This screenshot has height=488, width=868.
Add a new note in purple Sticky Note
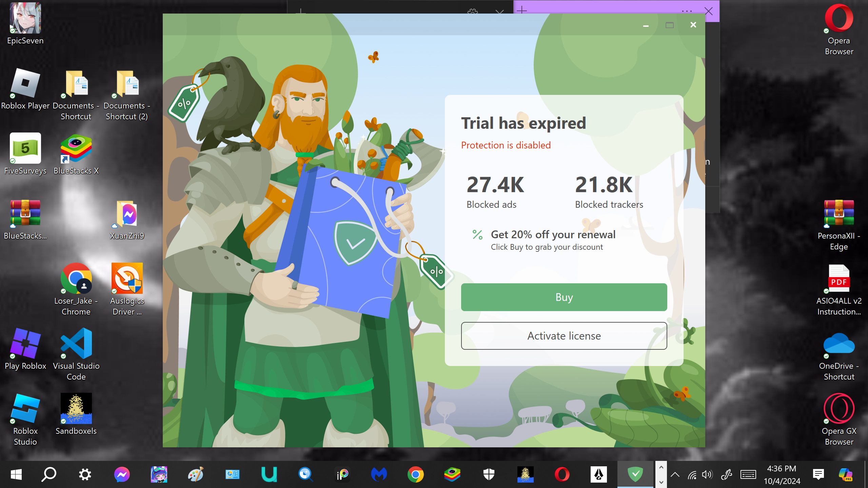(522, 11)
